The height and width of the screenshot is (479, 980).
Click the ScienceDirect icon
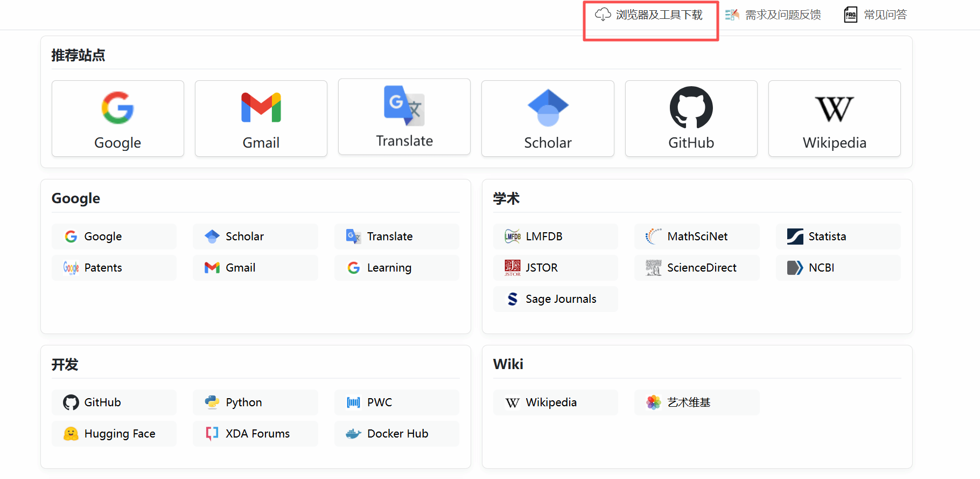(654, 268)
